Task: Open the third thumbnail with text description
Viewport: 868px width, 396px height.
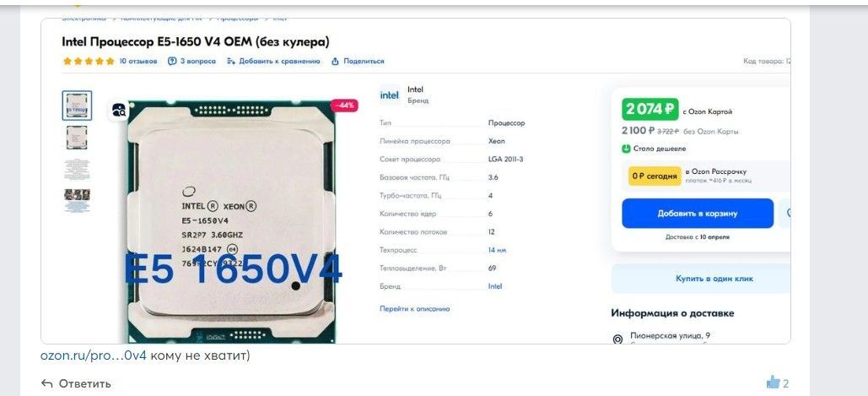Action: (77, 169)
